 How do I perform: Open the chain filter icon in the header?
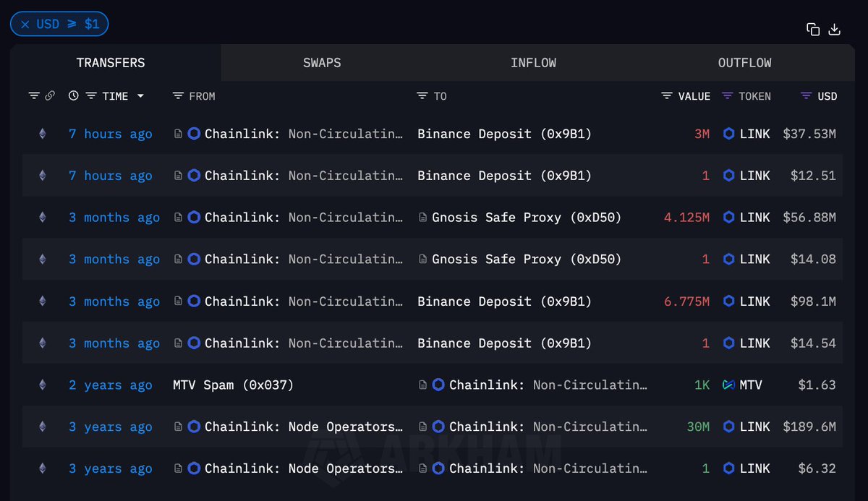tap(34, 96)
